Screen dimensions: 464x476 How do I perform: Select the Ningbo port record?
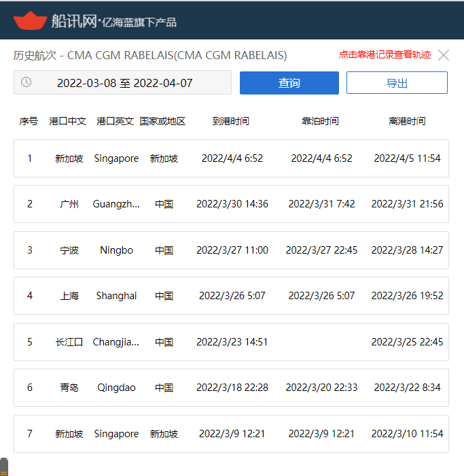pyautogui.click(x=116, y=250)
